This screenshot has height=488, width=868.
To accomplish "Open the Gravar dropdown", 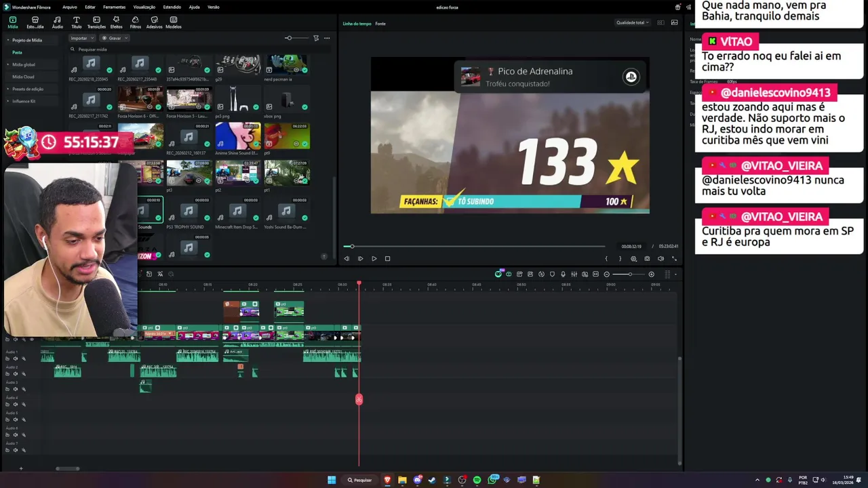I will 115,38.
